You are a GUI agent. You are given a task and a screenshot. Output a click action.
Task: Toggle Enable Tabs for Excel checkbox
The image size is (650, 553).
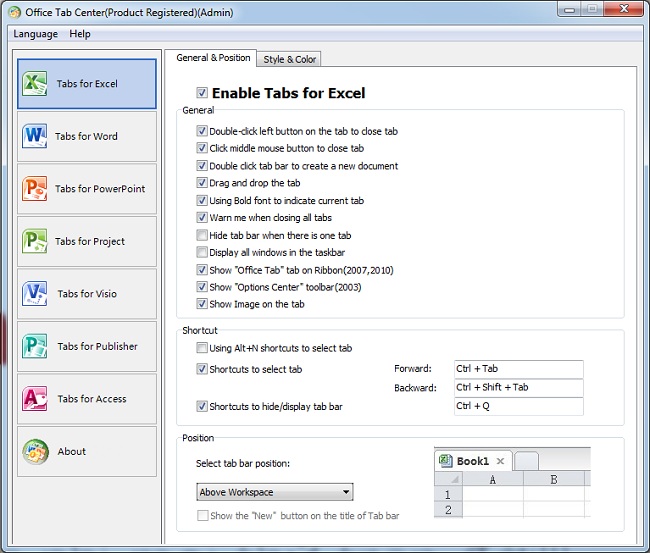[x=202, y=92]
